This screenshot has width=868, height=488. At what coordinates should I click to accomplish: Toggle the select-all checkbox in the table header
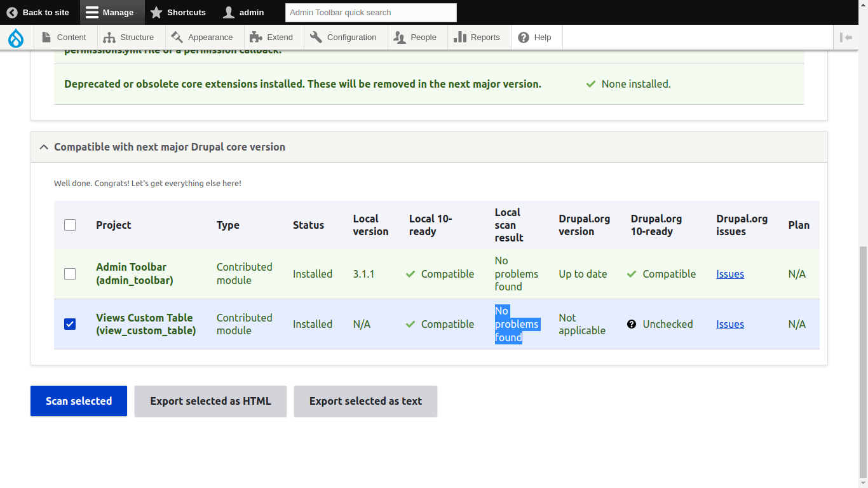tap(70, 224)
